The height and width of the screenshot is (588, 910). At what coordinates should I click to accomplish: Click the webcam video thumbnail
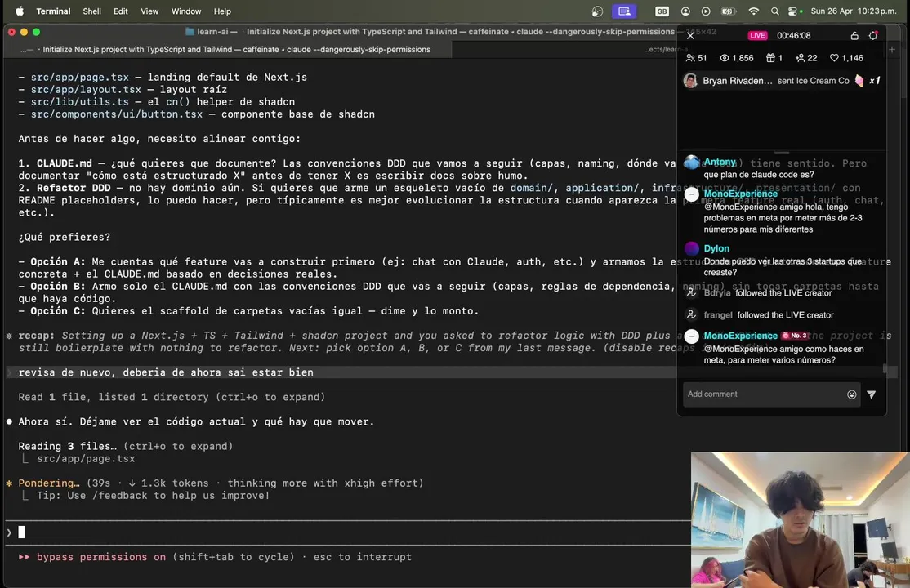801,520
